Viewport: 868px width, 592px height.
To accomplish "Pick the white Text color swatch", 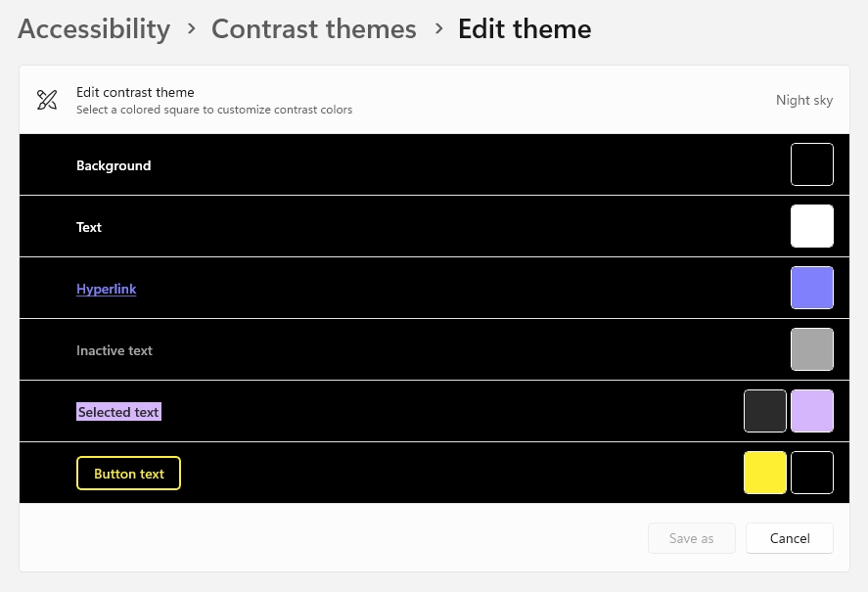I will (811, 226).
